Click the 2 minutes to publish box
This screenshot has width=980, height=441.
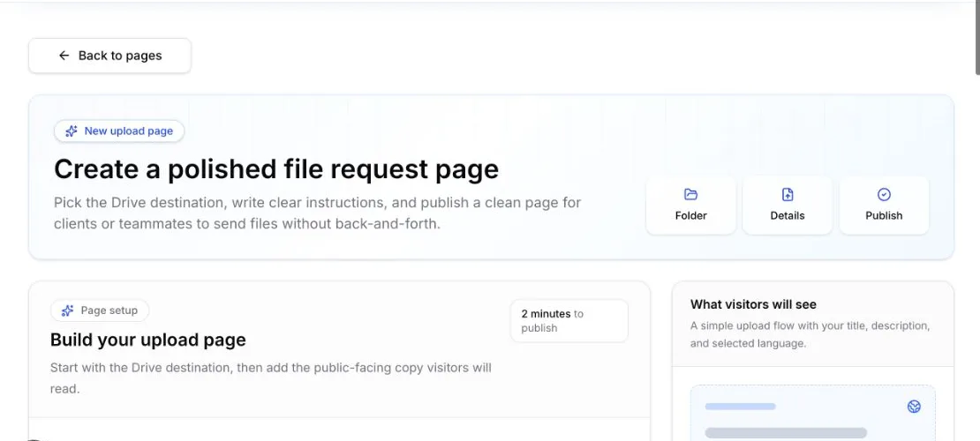tap(569, 321)
